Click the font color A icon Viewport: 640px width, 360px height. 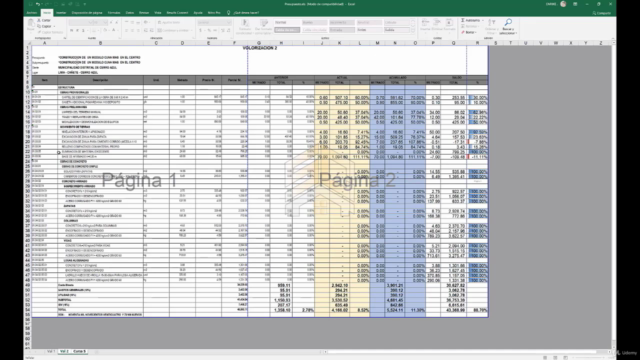113,31
